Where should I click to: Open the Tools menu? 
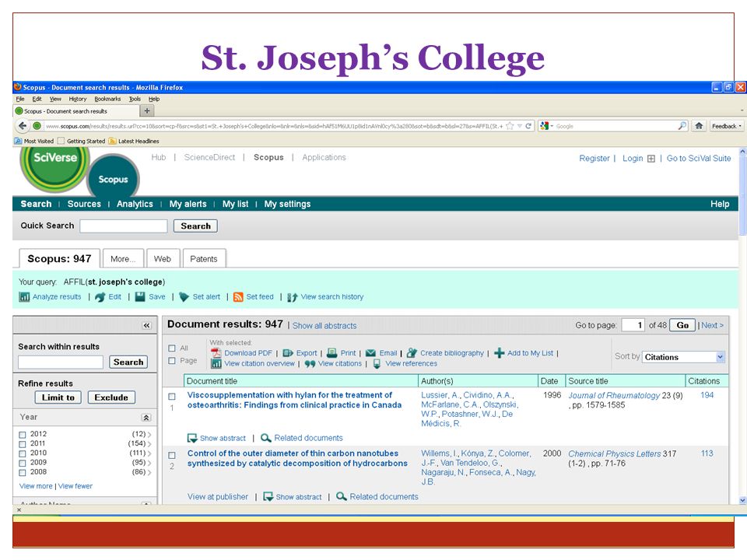coord(135,99)
